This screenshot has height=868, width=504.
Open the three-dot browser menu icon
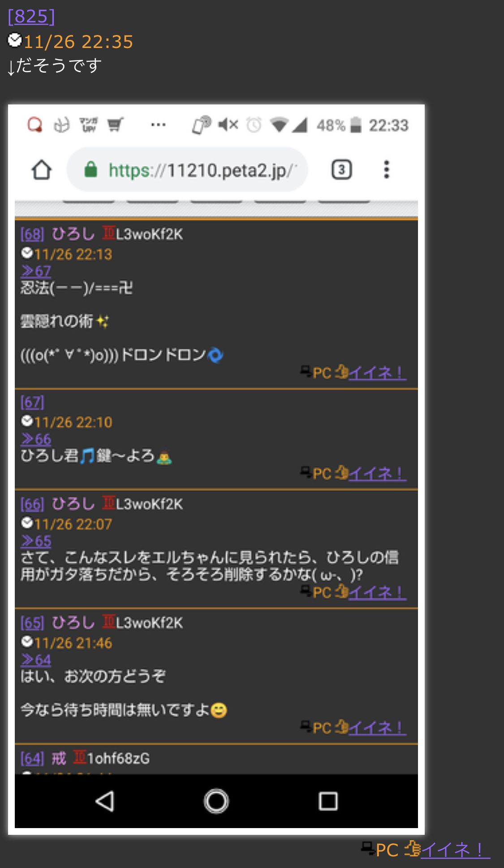coord(387,170)
